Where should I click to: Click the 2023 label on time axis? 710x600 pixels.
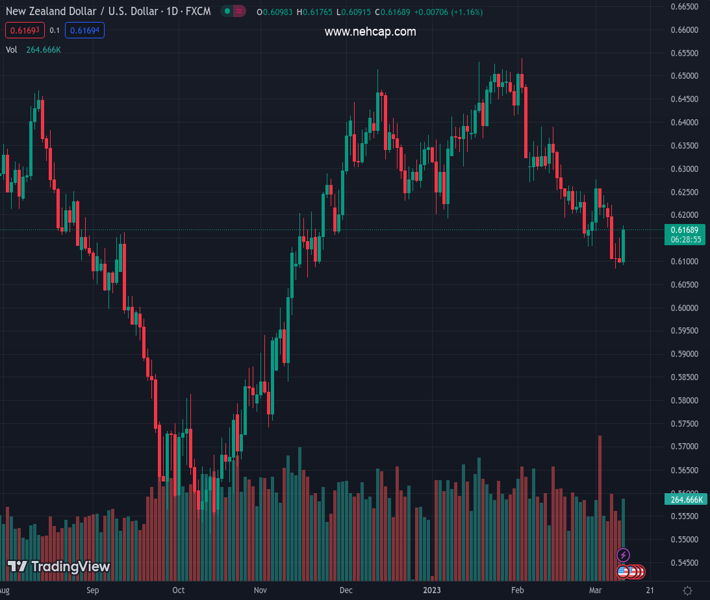pyautogui.click(x=431, y=590)
